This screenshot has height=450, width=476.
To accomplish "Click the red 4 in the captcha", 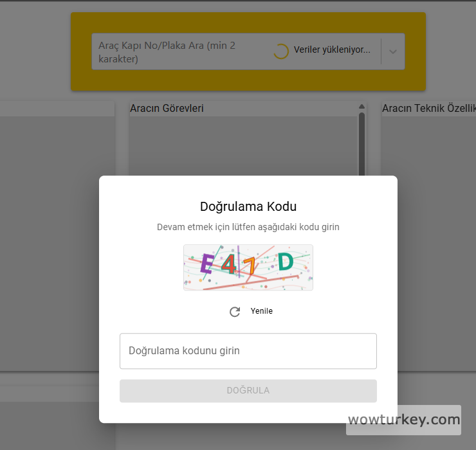I will click(x=228, y=264).
